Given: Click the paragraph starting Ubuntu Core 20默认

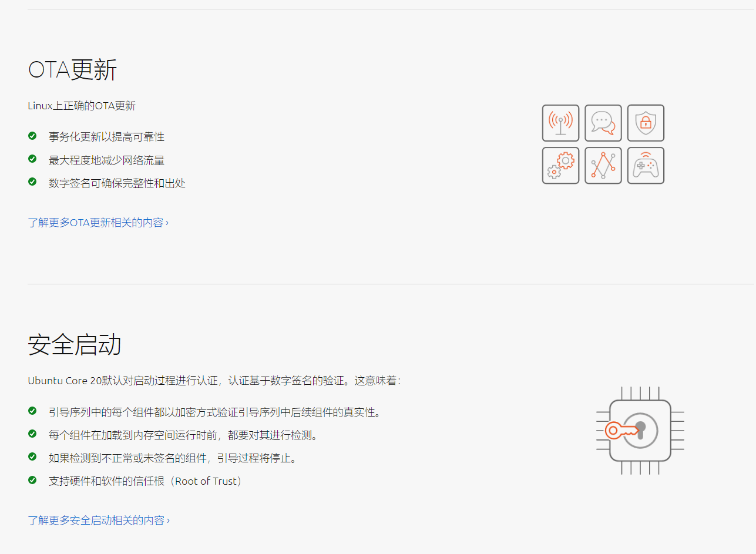Looking at the screenshot, I should coord(214,381).
